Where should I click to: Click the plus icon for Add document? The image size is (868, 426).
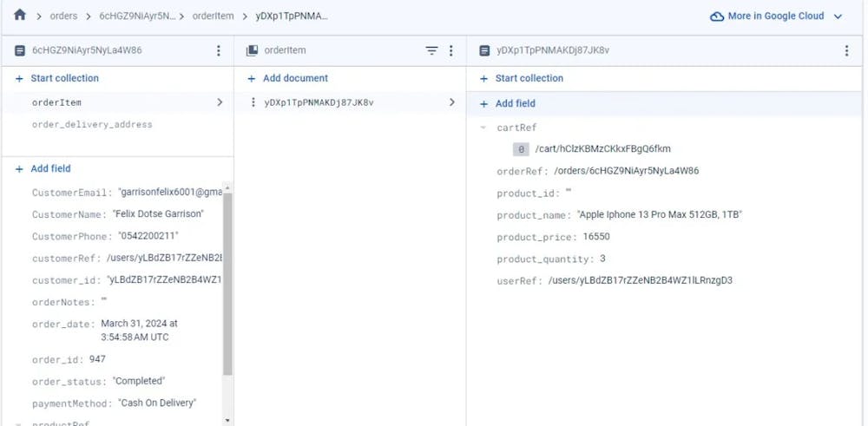[x=252, y=78]
